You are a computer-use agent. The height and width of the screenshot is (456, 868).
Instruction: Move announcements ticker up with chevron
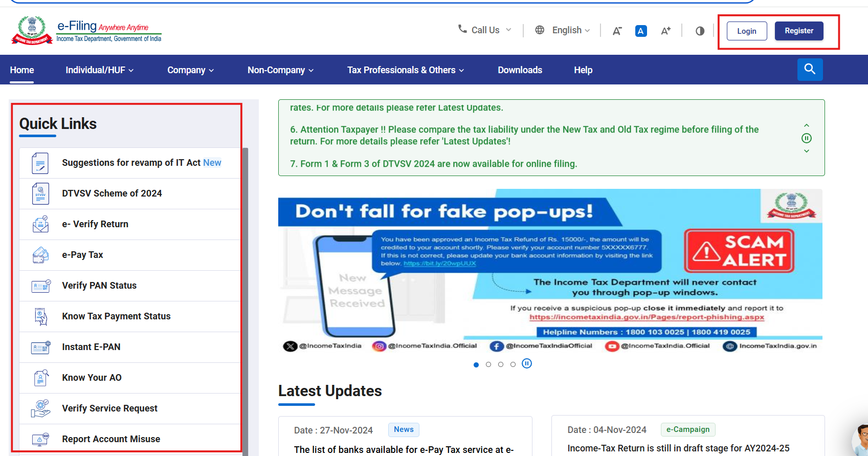click(x=807, y=125)
